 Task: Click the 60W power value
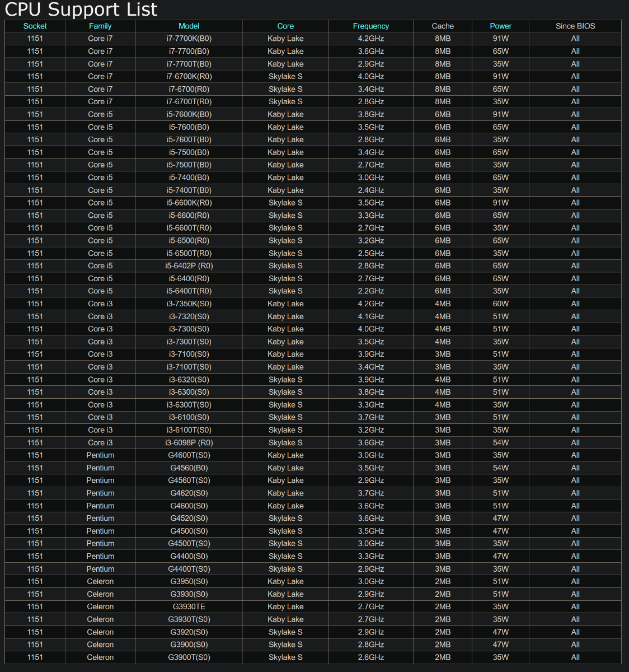(501, 304)
